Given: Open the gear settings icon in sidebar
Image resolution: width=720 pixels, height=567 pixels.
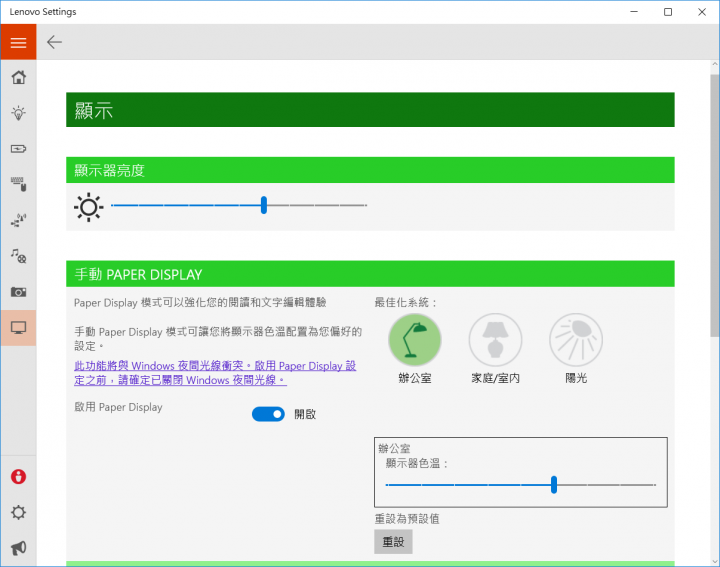Looking at the screenshot, I should pos(18,512).
